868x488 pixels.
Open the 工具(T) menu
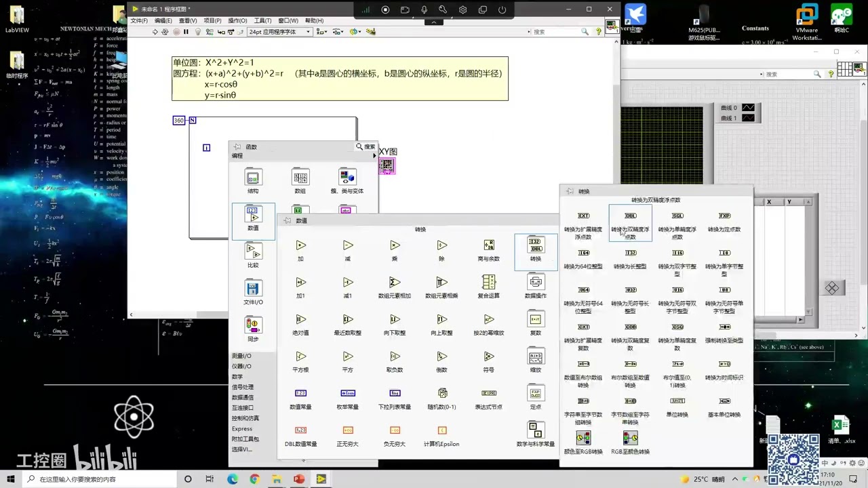262,21
